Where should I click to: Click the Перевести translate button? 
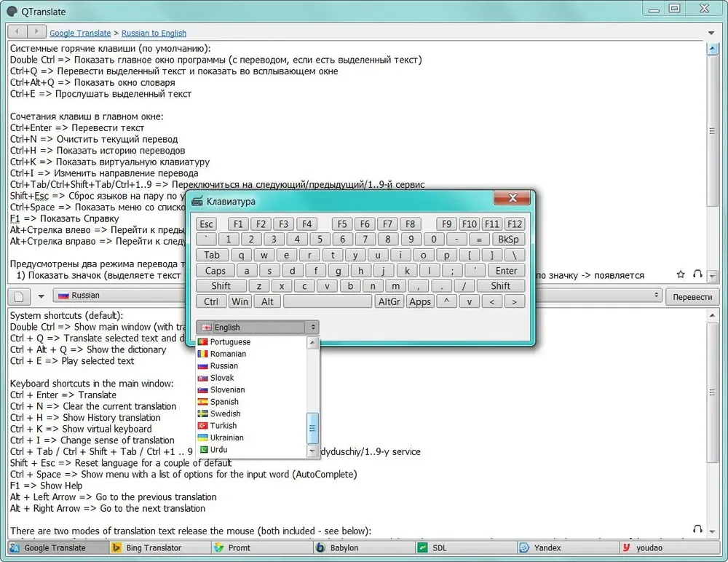point(692,297)
